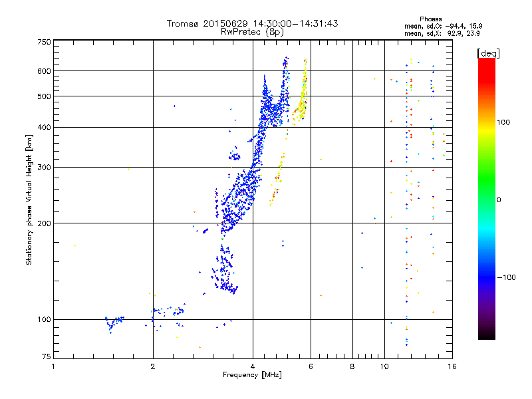Viewport: 532px width, 399px height.
Task: Click the 'RwPretec (8p)' subtitle
Action: tap(252, 32)
